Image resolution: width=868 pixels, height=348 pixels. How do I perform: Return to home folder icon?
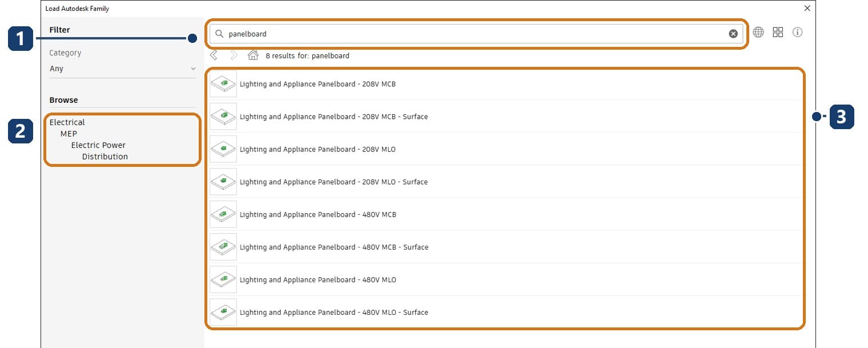click(253, 55)
